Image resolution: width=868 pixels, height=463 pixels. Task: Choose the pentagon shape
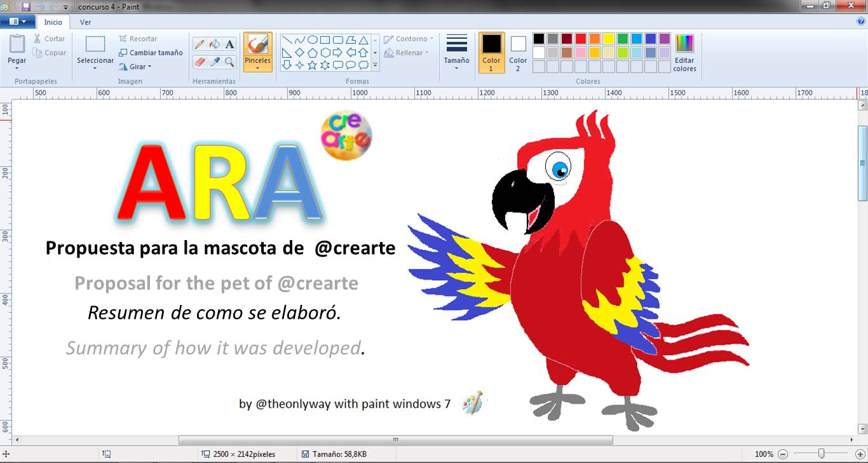313,52
